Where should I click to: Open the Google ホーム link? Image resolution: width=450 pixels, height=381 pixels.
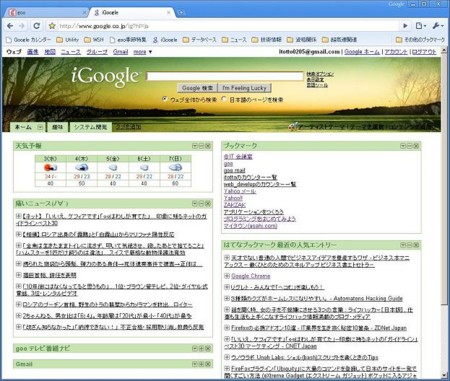pyautogui.click(x=362, y=52)
